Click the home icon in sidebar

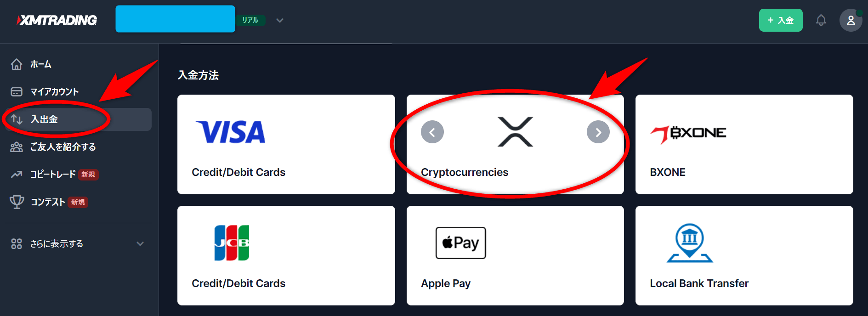(17, 64)
